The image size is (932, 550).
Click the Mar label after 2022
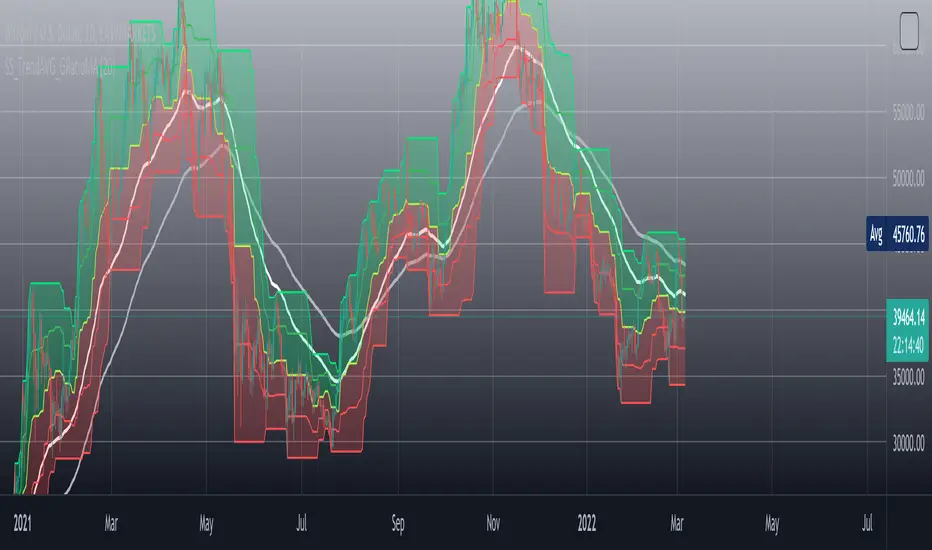(x=677, y=523)
